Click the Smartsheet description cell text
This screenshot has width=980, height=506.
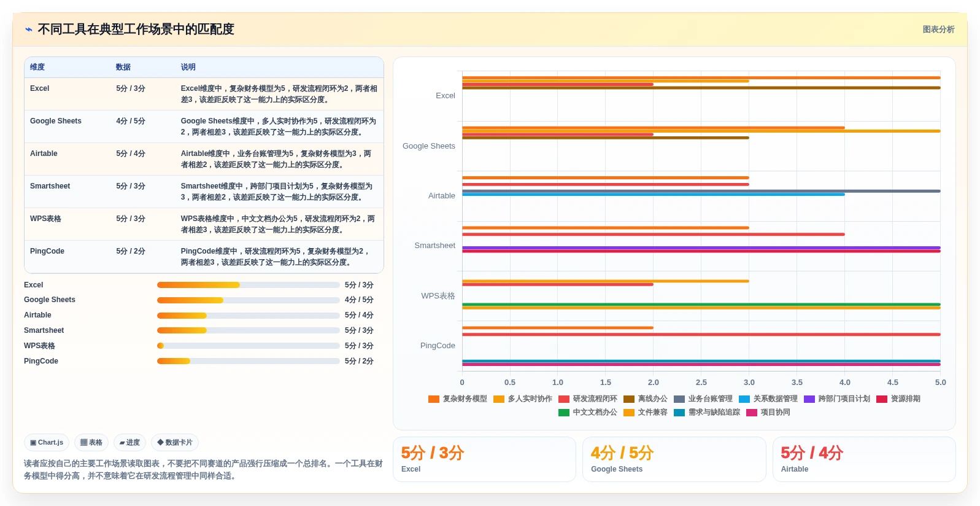277,192
